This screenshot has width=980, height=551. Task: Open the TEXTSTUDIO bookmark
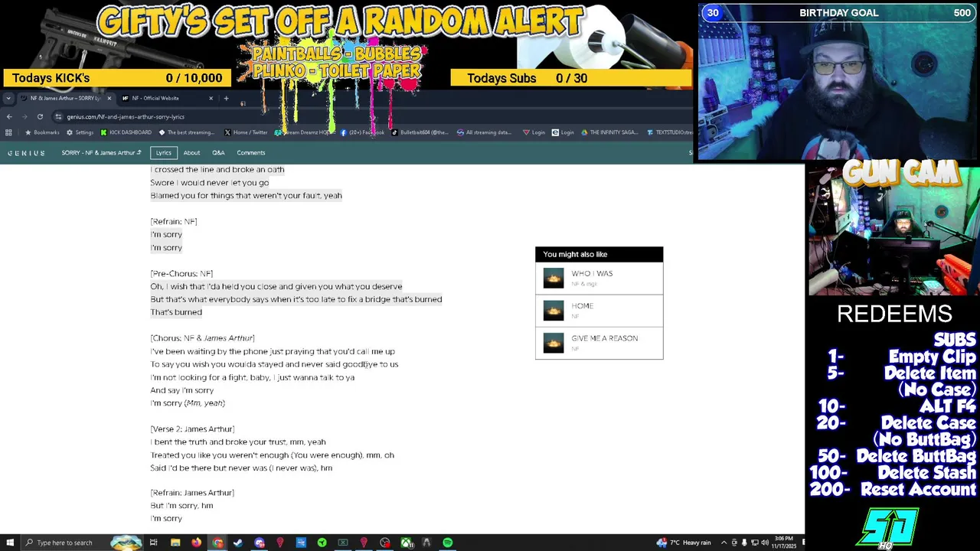tap(671, 132)
